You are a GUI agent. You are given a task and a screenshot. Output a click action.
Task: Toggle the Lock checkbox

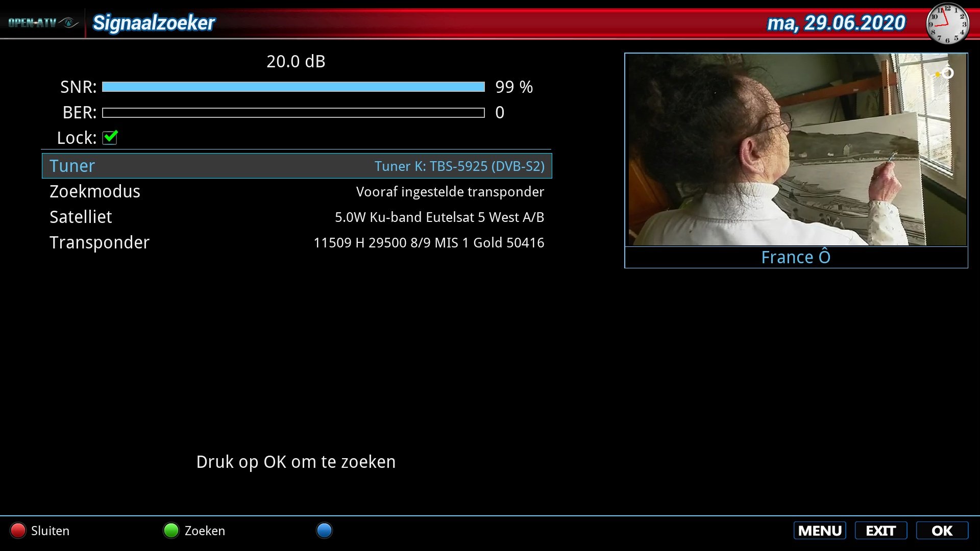coord(110,137)
